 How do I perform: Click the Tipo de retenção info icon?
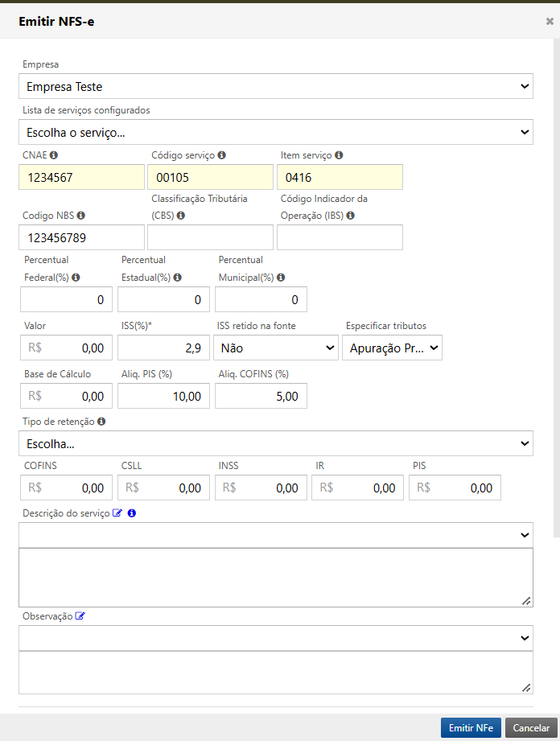(101, 421)
